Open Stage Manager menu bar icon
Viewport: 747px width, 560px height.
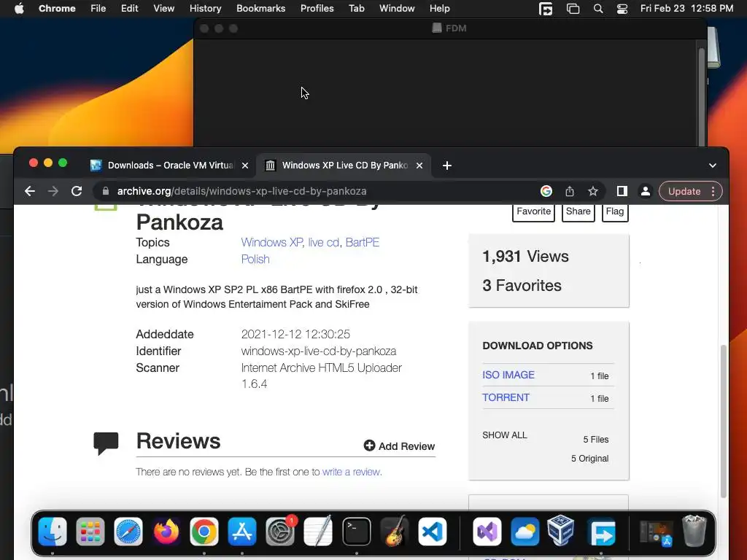point(573,9)
